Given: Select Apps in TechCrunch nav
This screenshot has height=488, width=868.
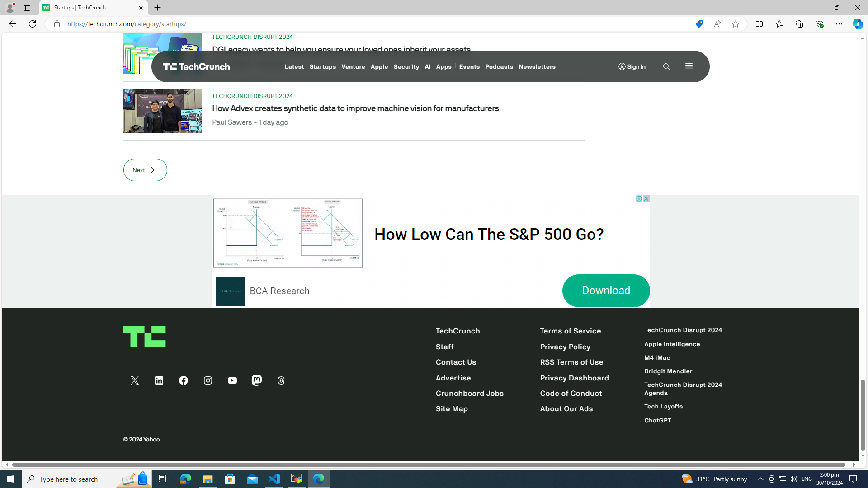Looking at the screenshot, I should [x=444, y=66].
